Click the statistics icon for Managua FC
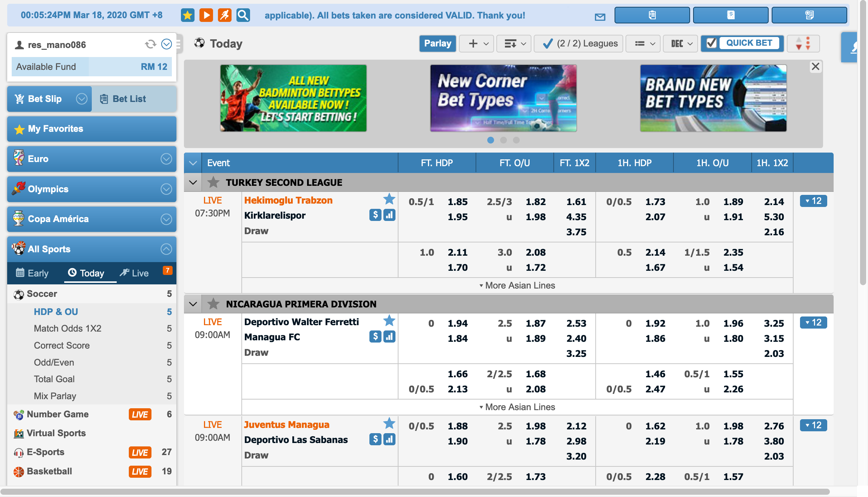Viewport: 868px width, 497px height. (388, 337)
